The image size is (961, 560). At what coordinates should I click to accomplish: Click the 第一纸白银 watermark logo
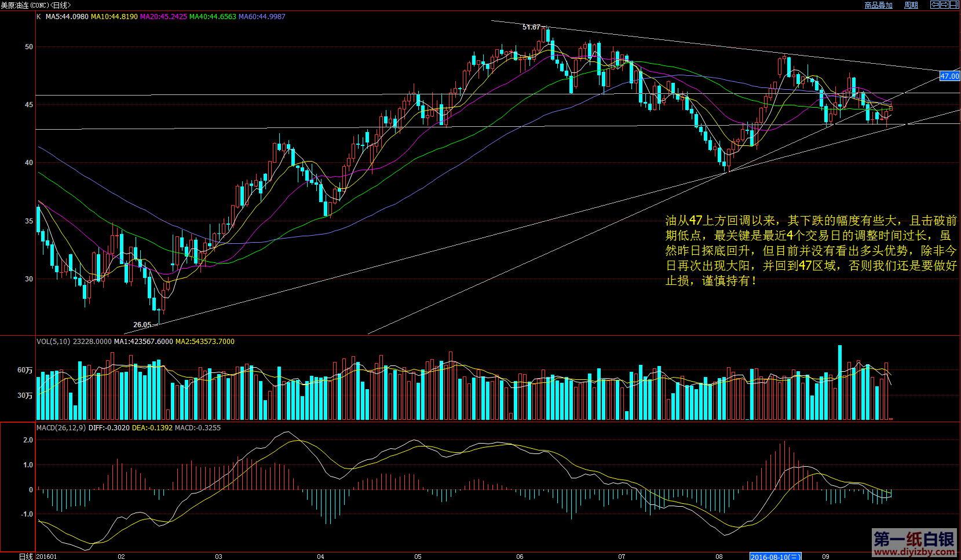pyautogui.click(x=914, y=543)
